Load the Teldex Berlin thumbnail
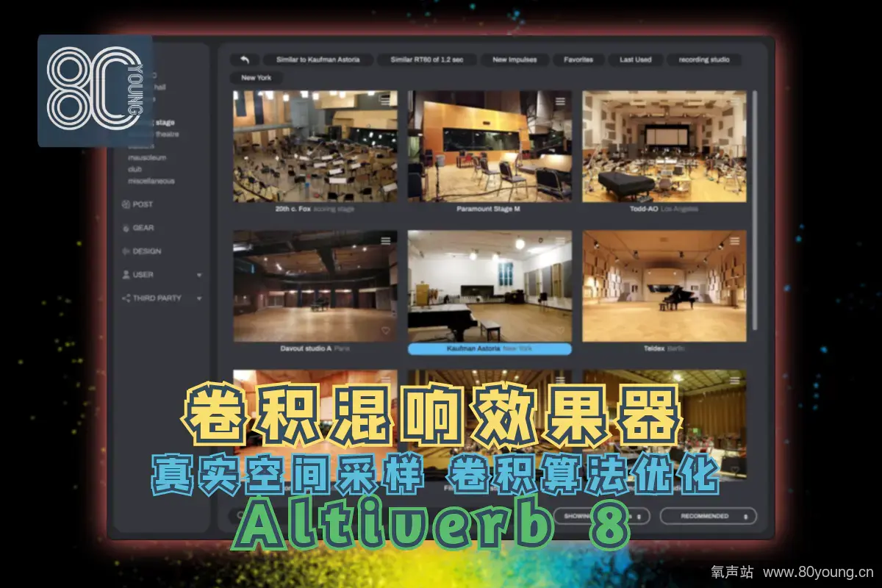 click(664, 286)
